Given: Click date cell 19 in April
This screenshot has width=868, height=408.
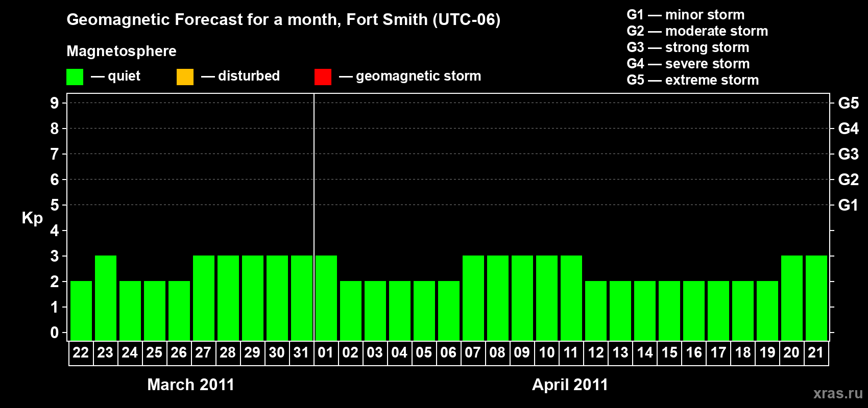Looking at the screenshot, I should coord(767,353).
